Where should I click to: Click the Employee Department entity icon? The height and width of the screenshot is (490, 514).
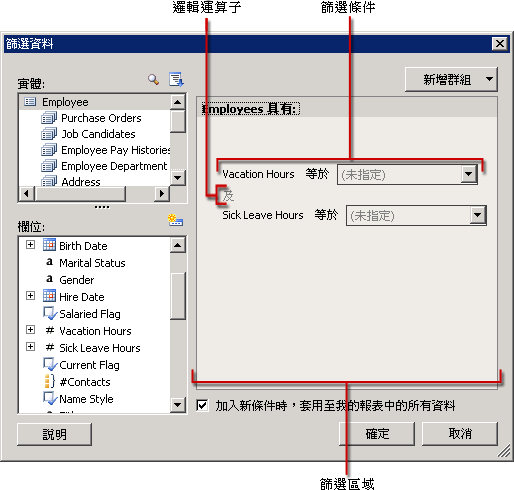[49, 166]
